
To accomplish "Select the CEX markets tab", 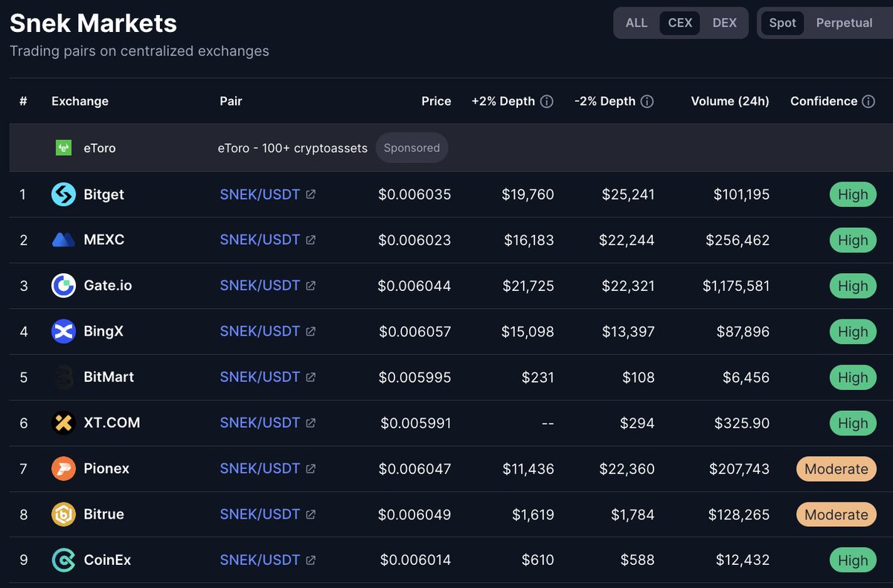I will tap(680, 23).
